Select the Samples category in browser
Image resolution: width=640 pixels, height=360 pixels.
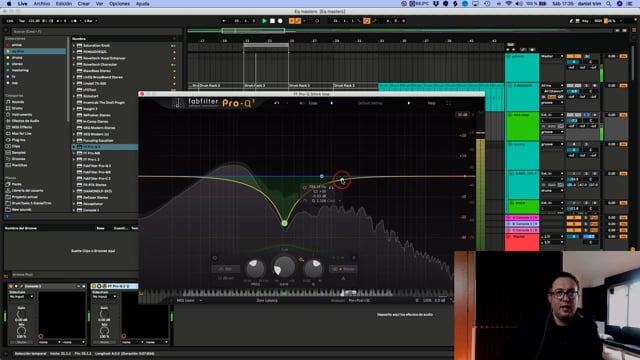pyautogui.click(x=19, y=153)
